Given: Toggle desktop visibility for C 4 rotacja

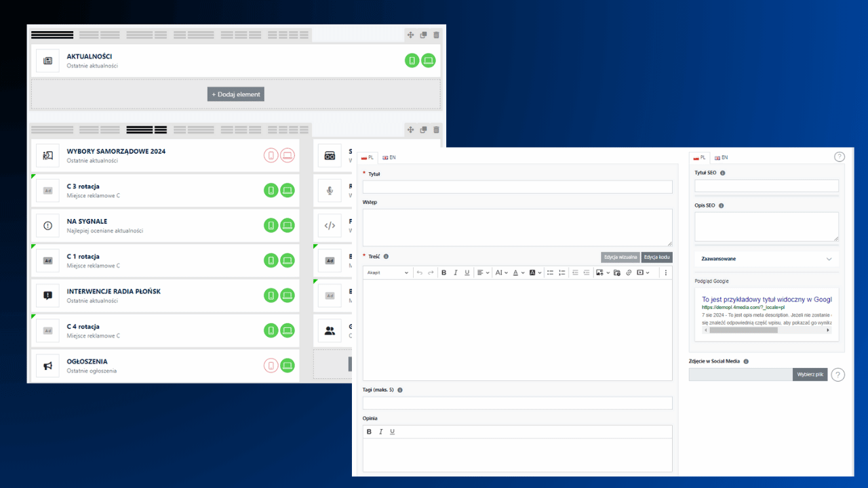Looking at the screenshot, I should [288, 330].
